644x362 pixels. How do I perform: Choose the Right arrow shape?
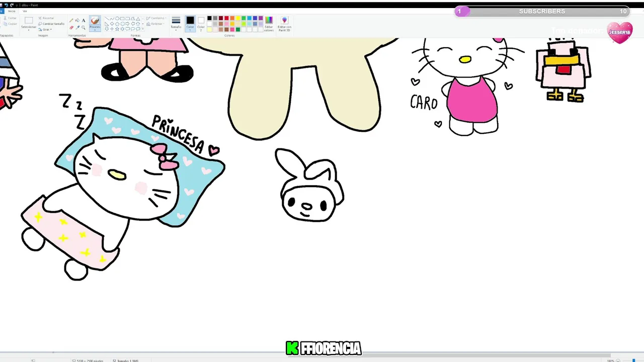pos(127,24)
